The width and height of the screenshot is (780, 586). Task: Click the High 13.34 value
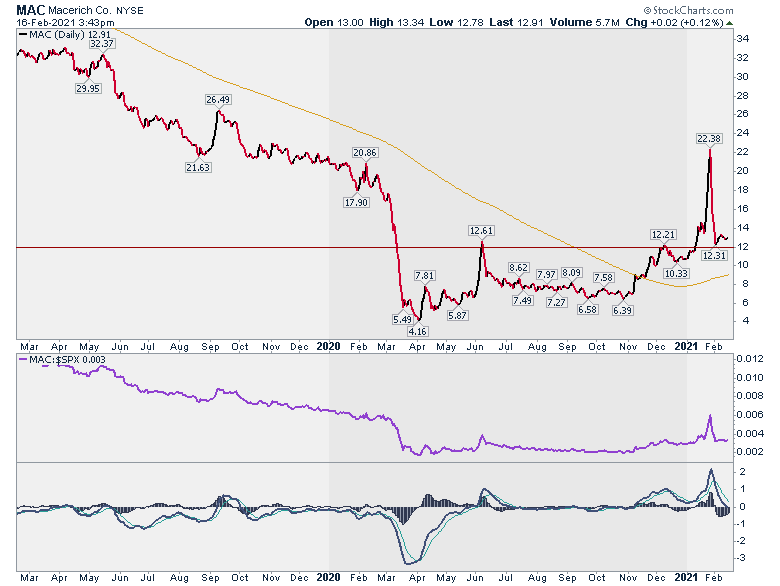pos(396,22)
